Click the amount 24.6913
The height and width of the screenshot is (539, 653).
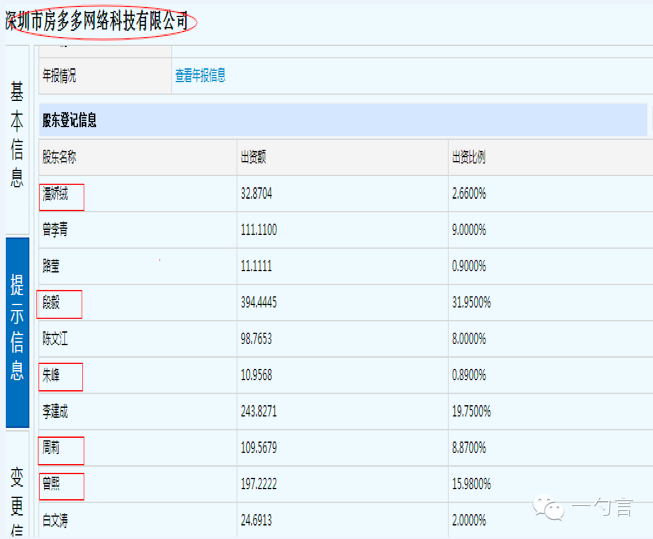tap(256, 520)
